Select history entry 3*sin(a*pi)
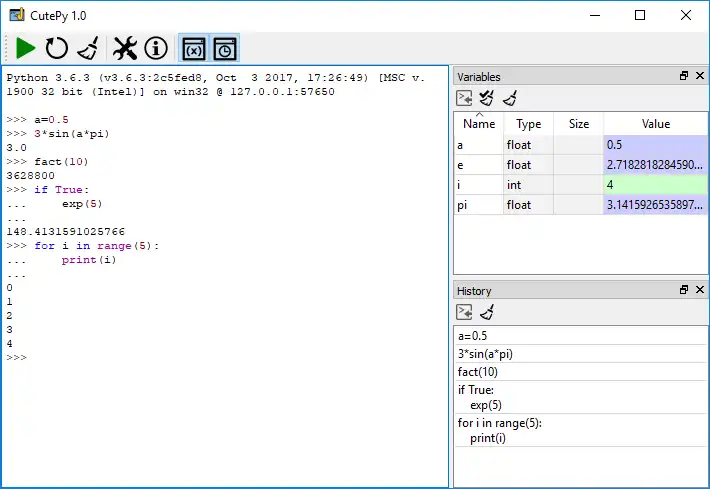This screenshot has height=489, width=710. (581, 354)
